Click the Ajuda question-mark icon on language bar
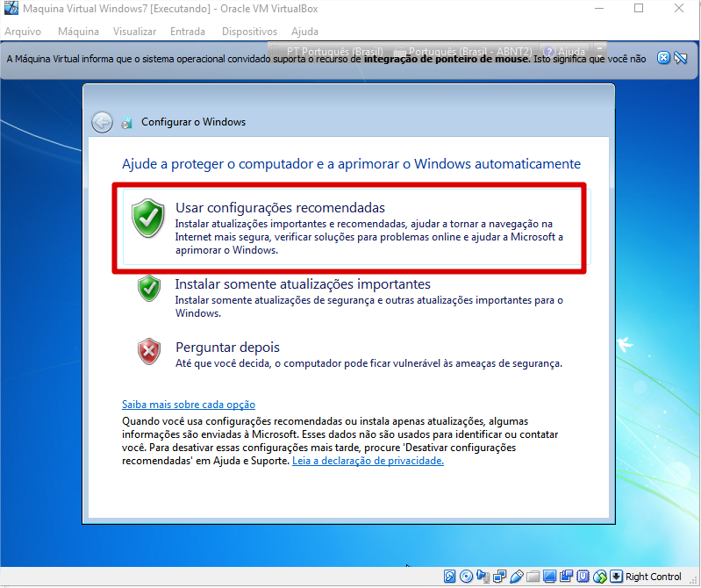 click(x=548, y=52)
